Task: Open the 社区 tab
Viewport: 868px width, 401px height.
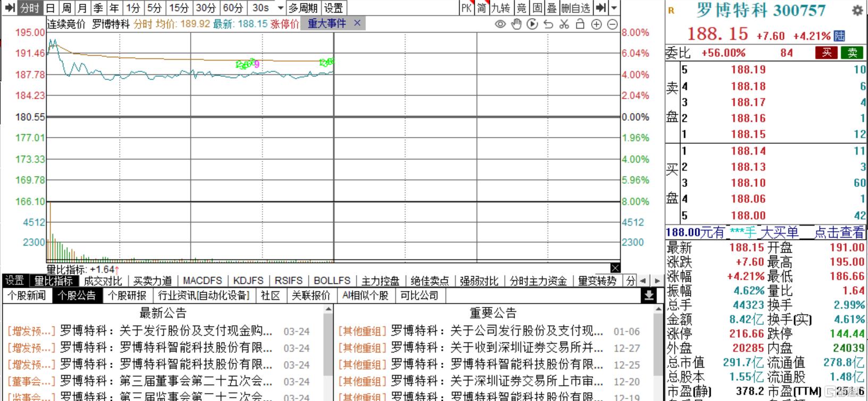Action: [x=270, y=295]
